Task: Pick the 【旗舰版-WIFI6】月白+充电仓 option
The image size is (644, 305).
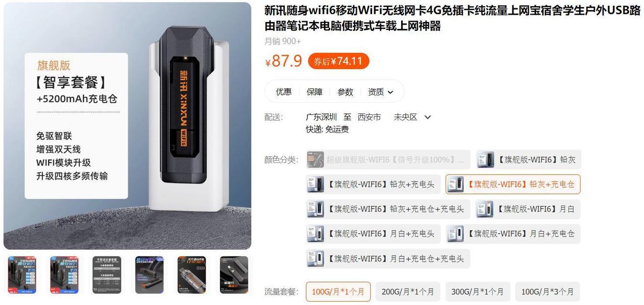Action: click(x=513, y=234)
